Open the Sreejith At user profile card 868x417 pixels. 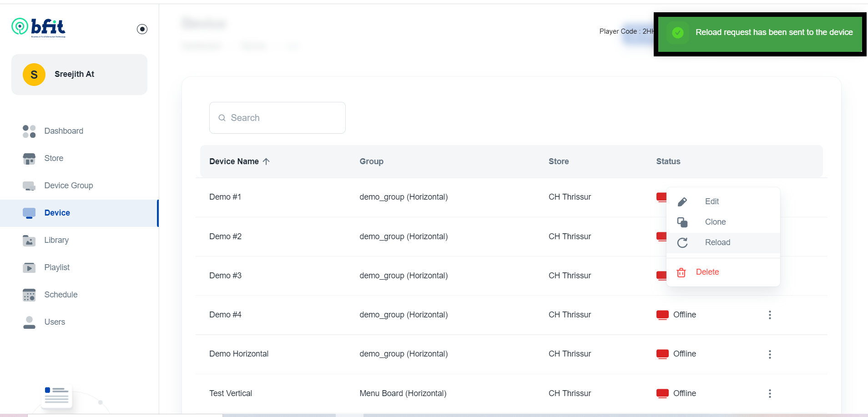79,75
